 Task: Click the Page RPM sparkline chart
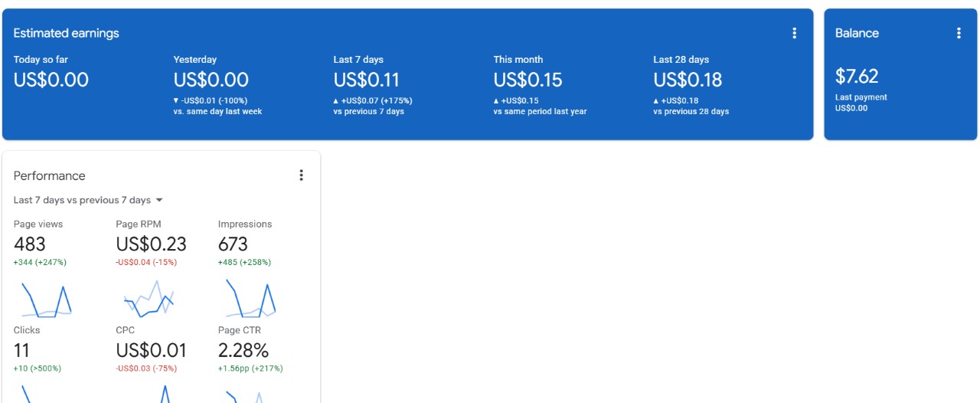(x=149, y=299)
